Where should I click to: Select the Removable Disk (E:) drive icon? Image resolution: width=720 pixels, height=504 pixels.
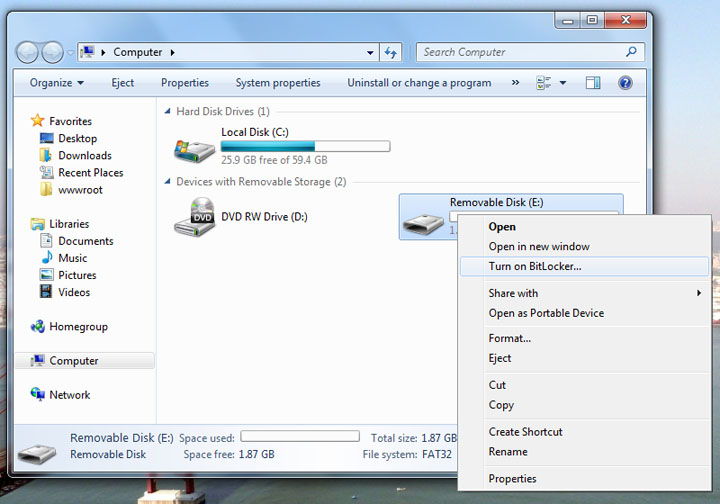(x=423, y=224)
